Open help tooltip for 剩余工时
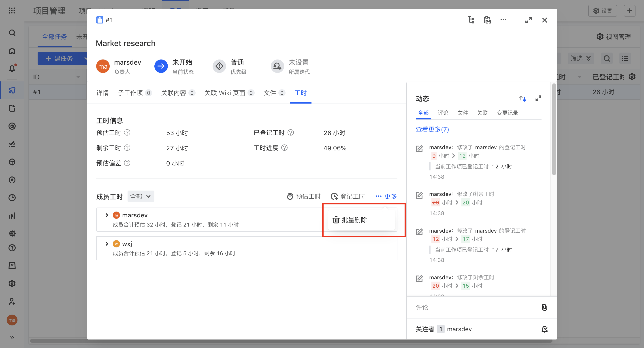 click(x=127, y=148)
